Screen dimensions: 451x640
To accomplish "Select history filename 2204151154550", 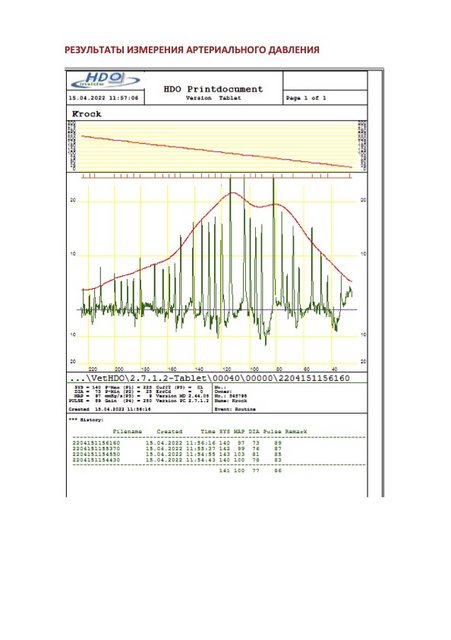I will [96, 454].
